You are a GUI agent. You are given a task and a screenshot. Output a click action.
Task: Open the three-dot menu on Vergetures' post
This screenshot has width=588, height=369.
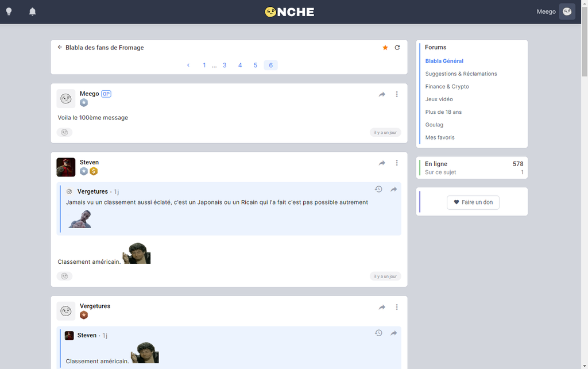[397, 307]
